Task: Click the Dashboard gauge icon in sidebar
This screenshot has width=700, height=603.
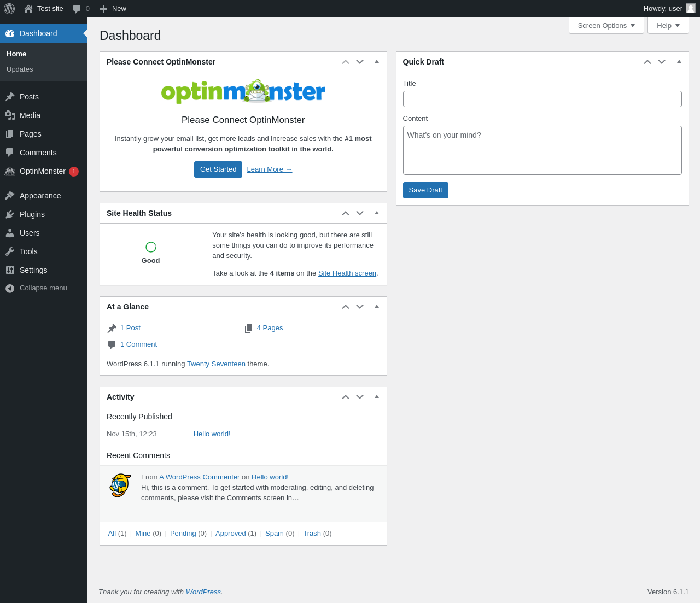Action: (10, 33)
